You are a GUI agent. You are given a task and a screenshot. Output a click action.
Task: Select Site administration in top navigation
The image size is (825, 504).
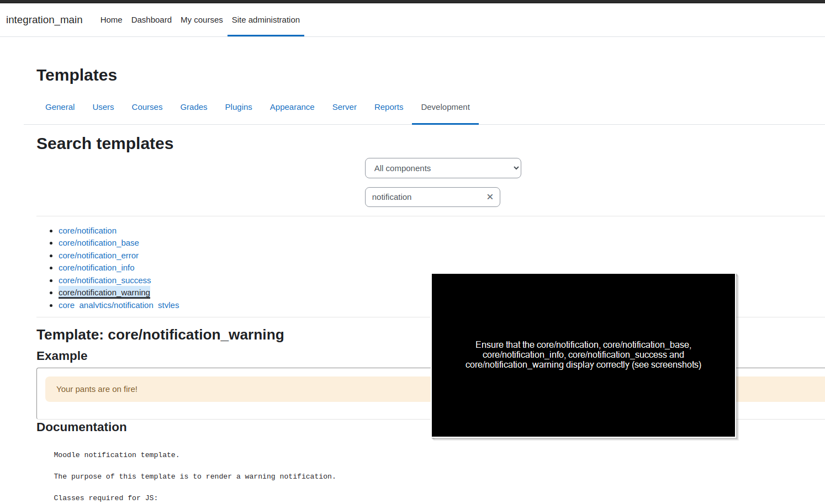pos(266,20)
